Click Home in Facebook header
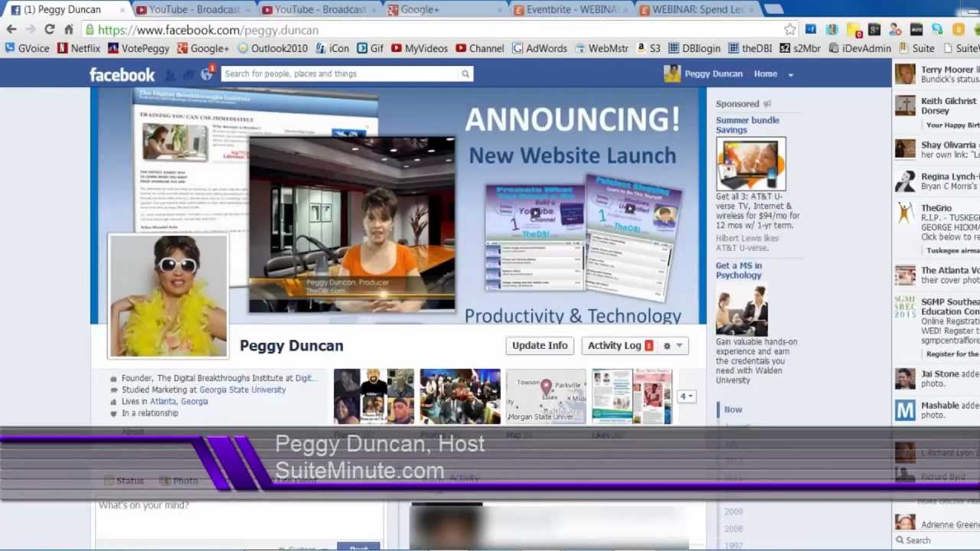980x551 pixels. 766,74
